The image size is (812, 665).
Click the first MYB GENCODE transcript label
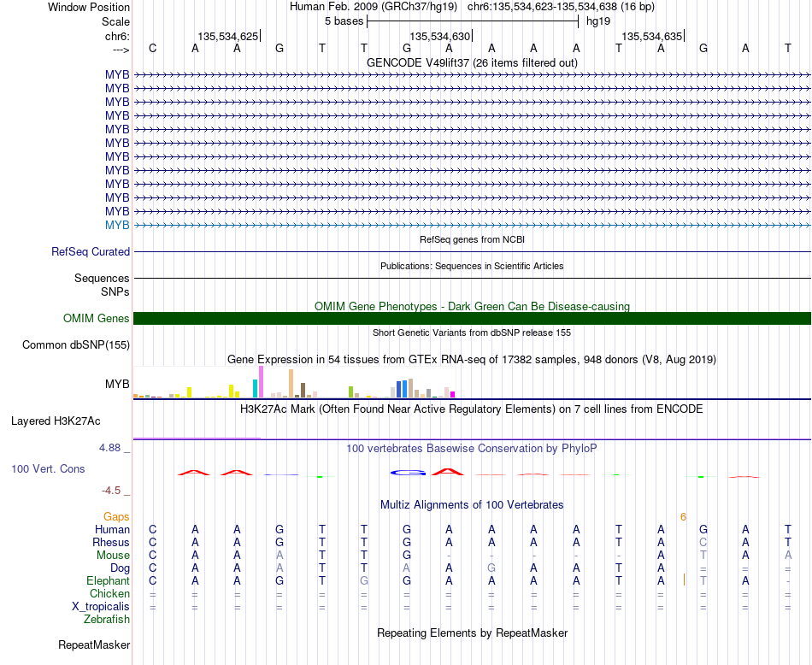tap(117, 74)
